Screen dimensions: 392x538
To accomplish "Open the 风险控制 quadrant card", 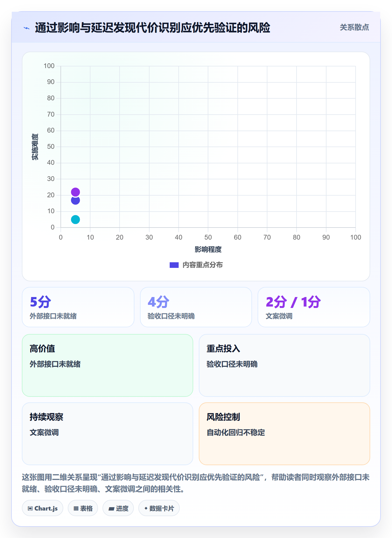I will [x=284, y=434].
